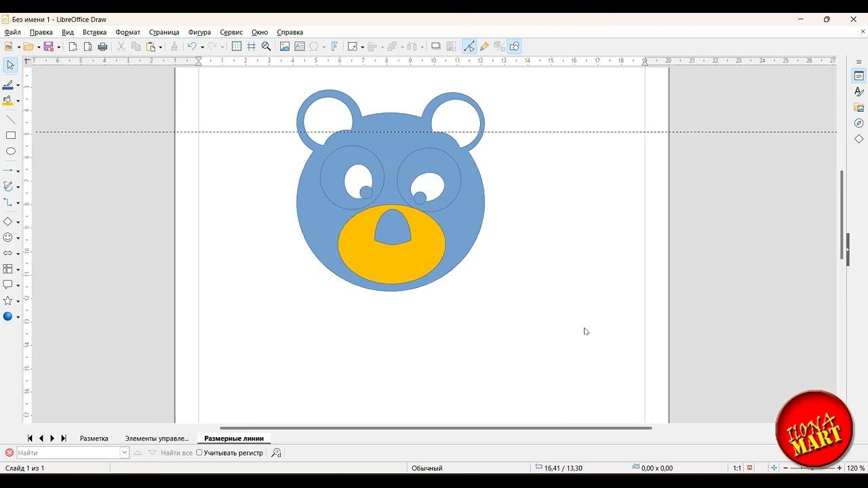Click the Paste clipboard icon
This screenshot has height=488, width=868.
tap(151, 47)
